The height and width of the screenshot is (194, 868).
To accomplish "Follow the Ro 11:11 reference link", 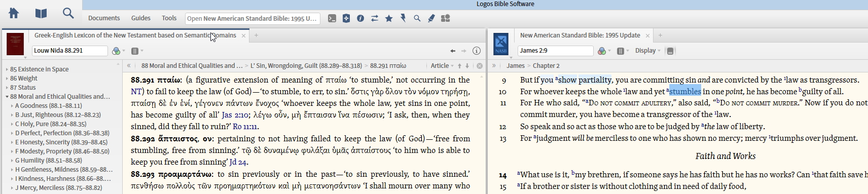I will 245,127.
